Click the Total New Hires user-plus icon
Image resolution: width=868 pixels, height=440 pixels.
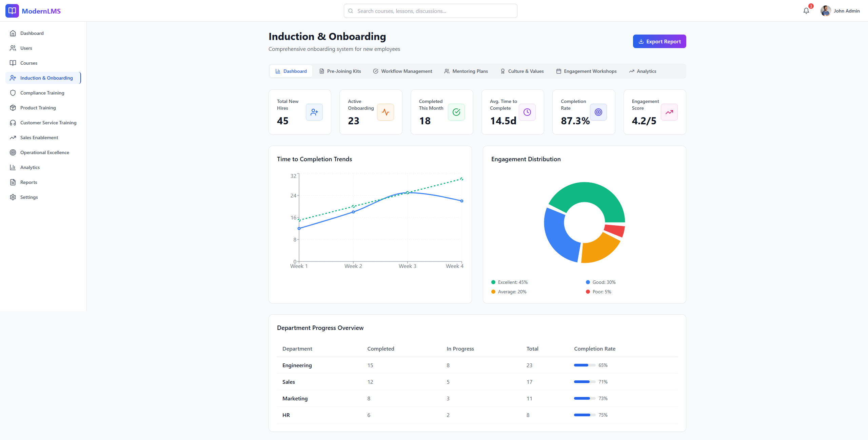click(x=314, y=112)
